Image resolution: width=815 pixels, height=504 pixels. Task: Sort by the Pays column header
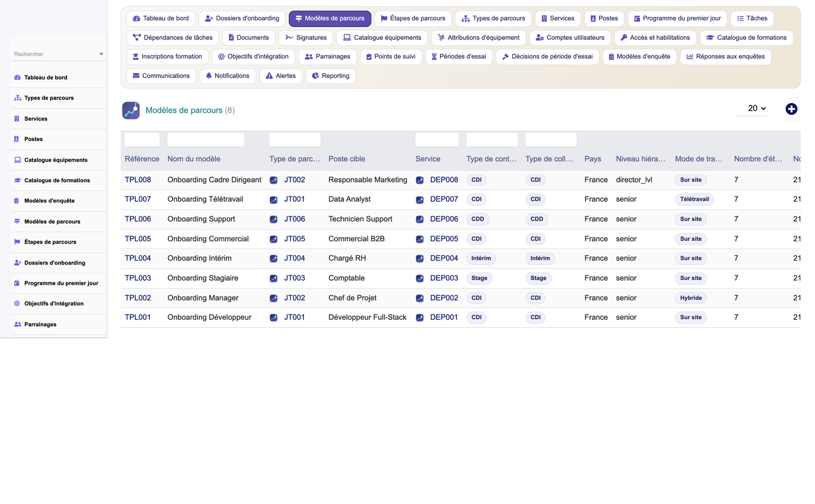coord(593,159)
